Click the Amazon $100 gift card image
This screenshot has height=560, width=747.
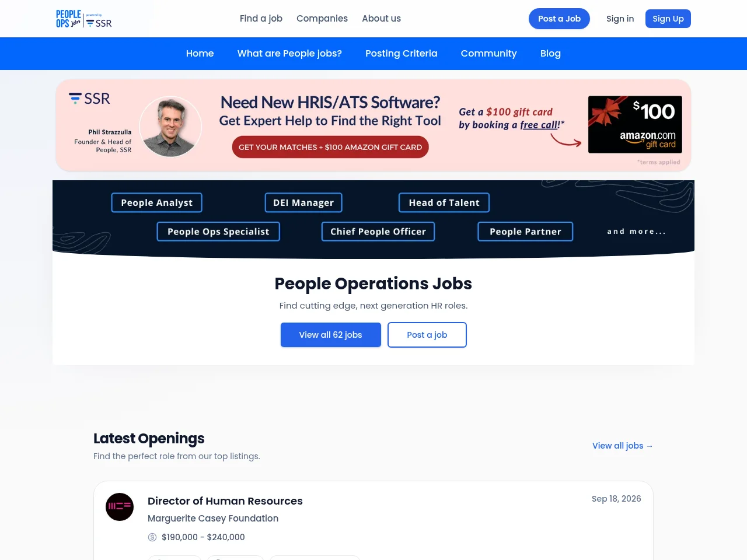635,125
